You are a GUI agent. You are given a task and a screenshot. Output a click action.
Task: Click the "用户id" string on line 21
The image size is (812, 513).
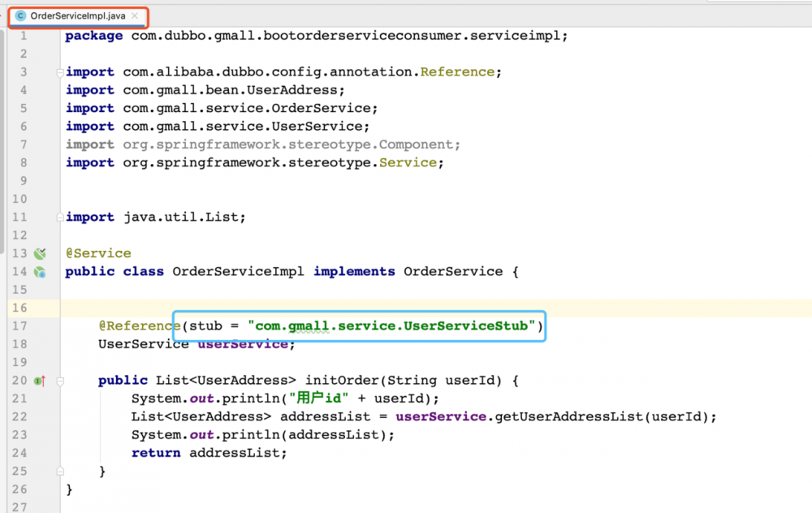tap(318, 398)
